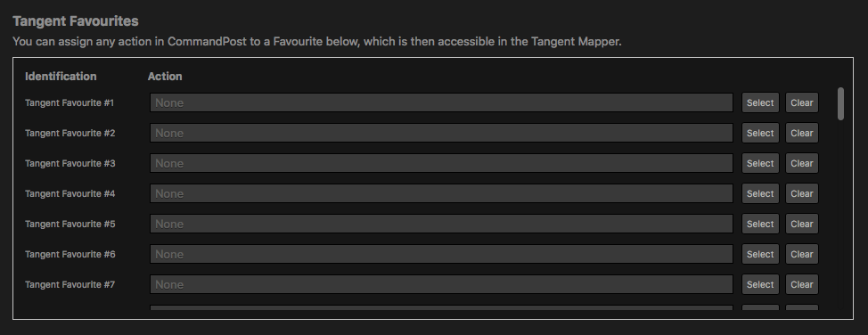This screenshot has width=868, height=335.
Task: Click the favourites list vertical scrollbar thumb
Action: (840, 103)
